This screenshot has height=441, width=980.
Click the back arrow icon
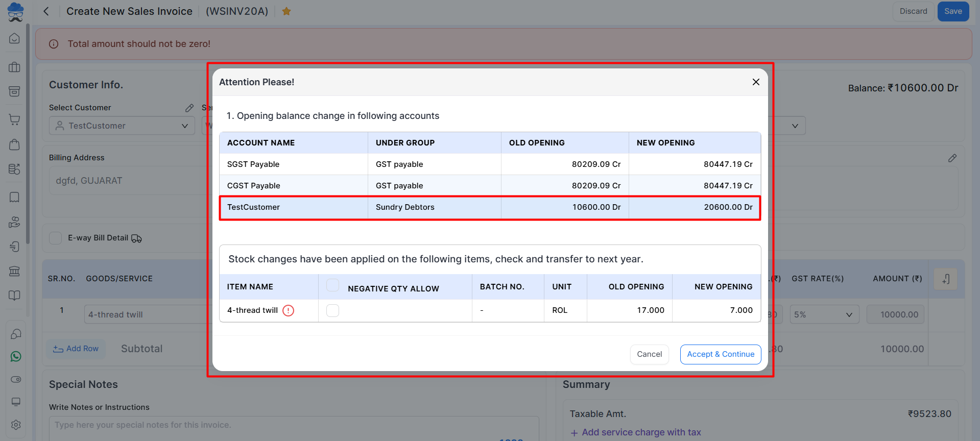point(46,11)
